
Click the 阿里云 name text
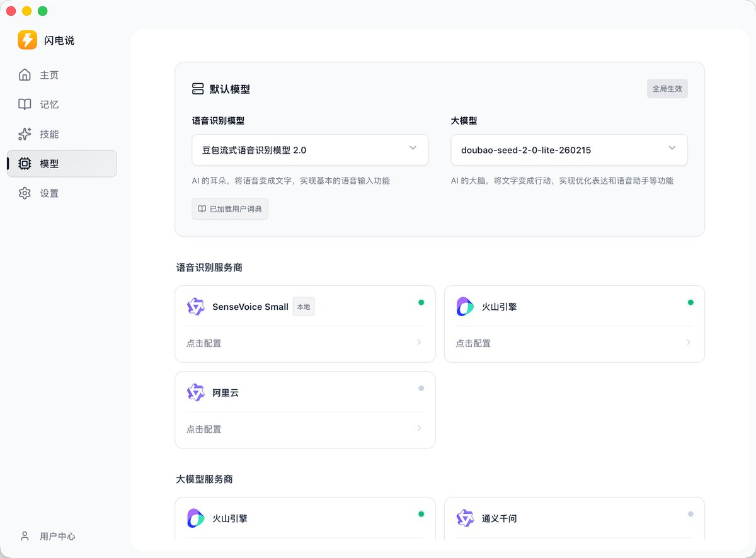pos(226,392)
